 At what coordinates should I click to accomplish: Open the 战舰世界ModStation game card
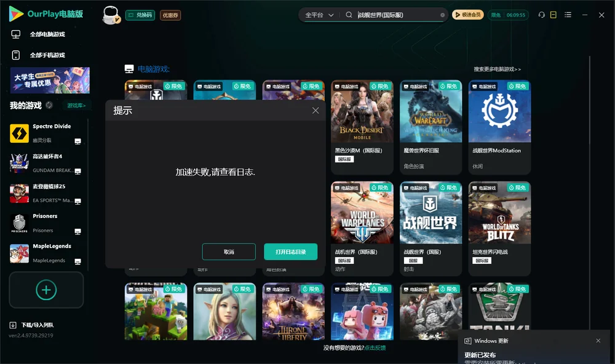pyautogui.click(x=499, y=127)
